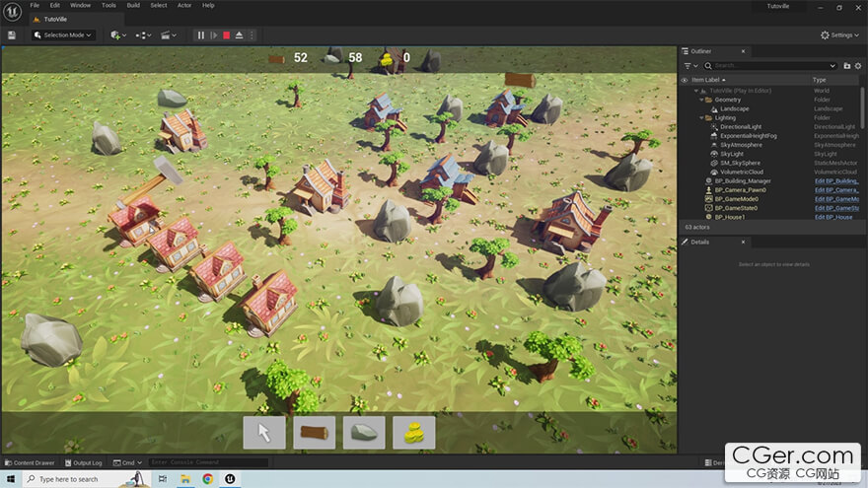Open the Window menu
The image size is (868, 488).
tap(80, 5)
